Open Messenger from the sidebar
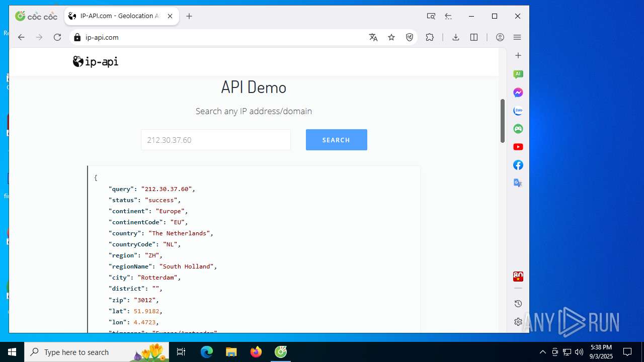The width and height of the screenshot is (644, 362). (x=518, y=93)
